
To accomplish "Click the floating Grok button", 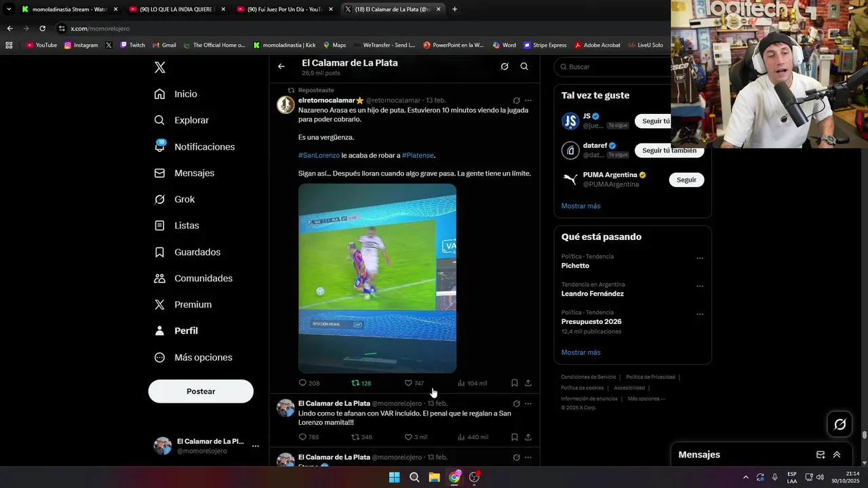I will [840, 424].
